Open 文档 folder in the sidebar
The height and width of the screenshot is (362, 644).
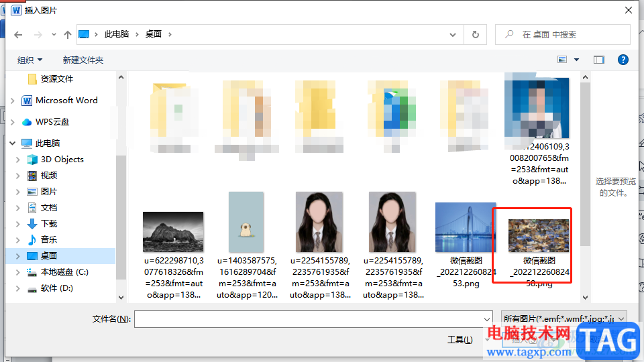(x=48, y=208)
